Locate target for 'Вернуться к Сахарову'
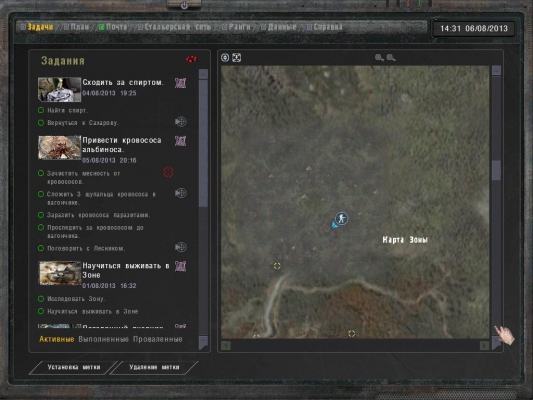 180,122
